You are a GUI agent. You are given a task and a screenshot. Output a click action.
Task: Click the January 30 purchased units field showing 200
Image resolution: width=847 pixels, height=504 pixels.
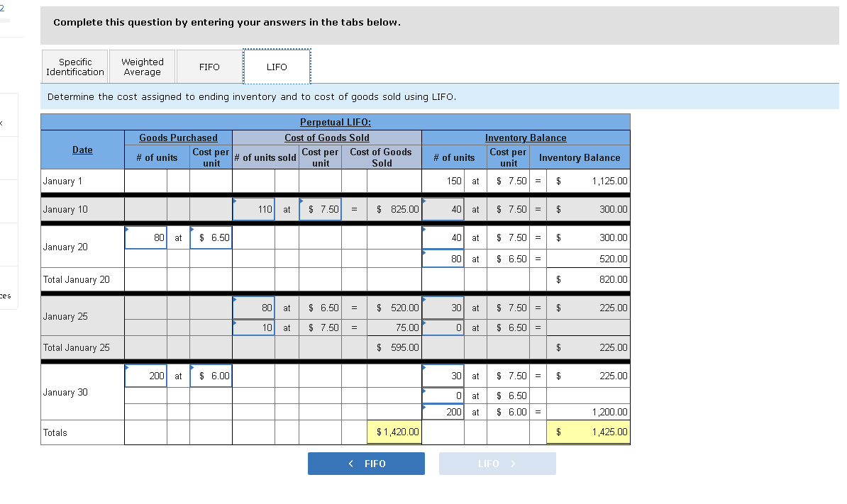click(x=145, y=376)
